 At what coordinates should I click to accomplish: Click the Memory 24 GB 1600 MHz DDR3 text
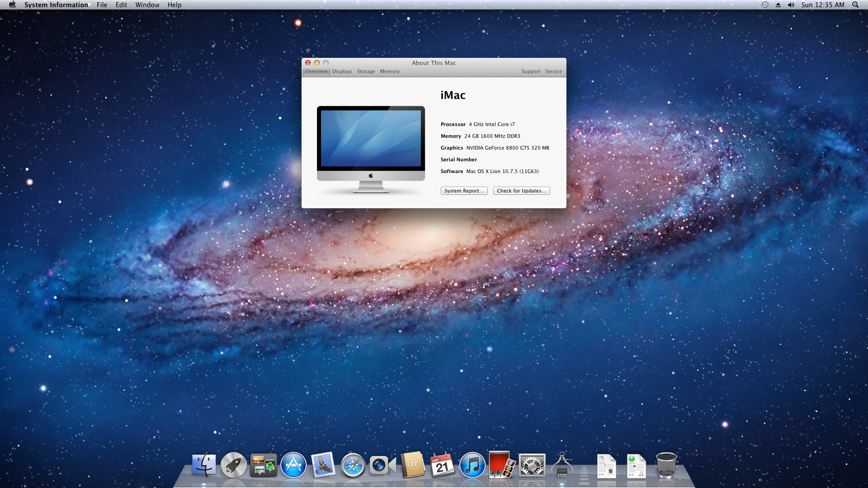[x=481, y=136]
